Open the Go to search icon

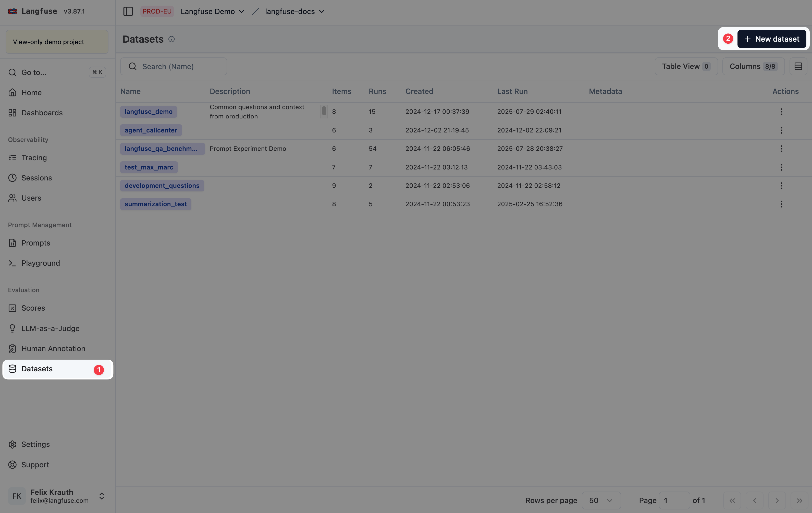pyautogui.click(x=13, y=72)
